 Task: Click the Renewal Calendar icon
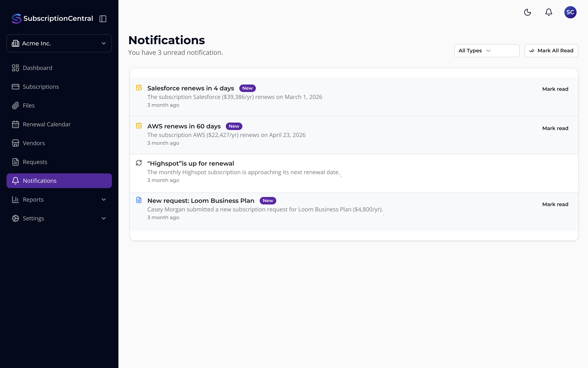(16, 124)
